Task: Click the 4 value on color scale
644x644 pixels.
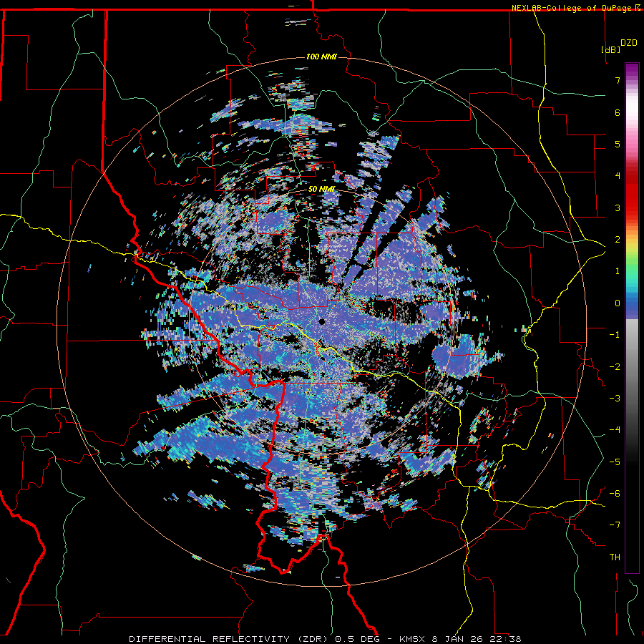Action: 618,176
